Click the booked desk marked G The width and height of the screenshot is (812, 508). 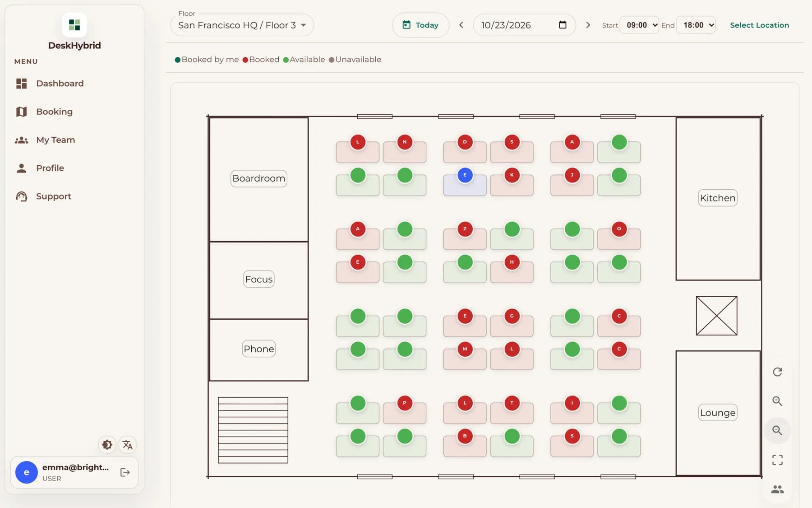tap(512, 316)
